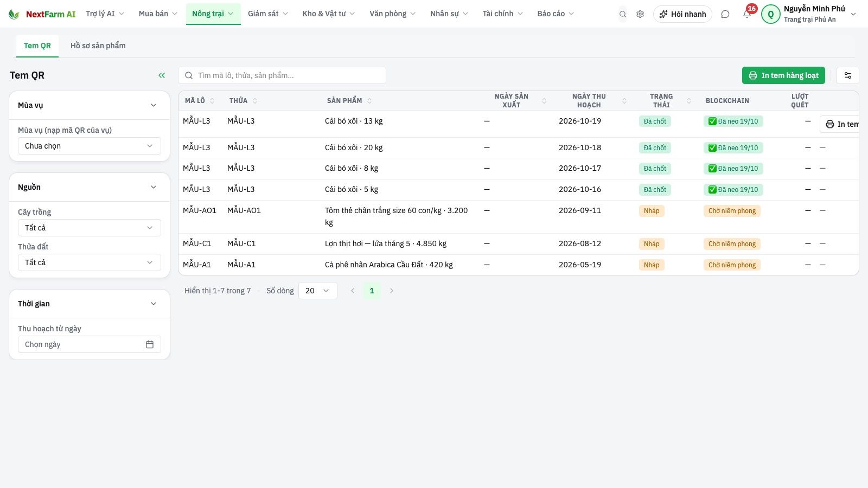Open the table column settings icon
Image resolution: width=868 pixels, height=488 pixels.
(x=848, y=75)
